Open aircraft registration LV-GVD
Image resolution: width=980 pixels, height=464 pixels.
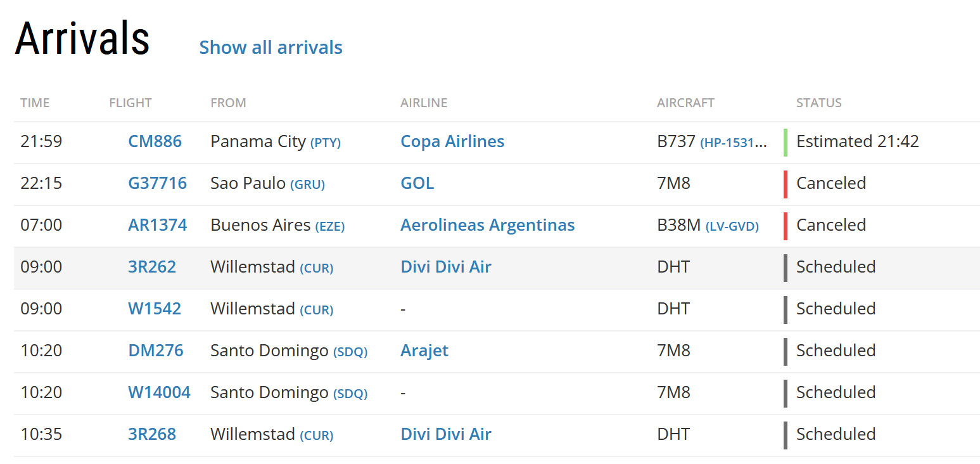pos(732,226)
